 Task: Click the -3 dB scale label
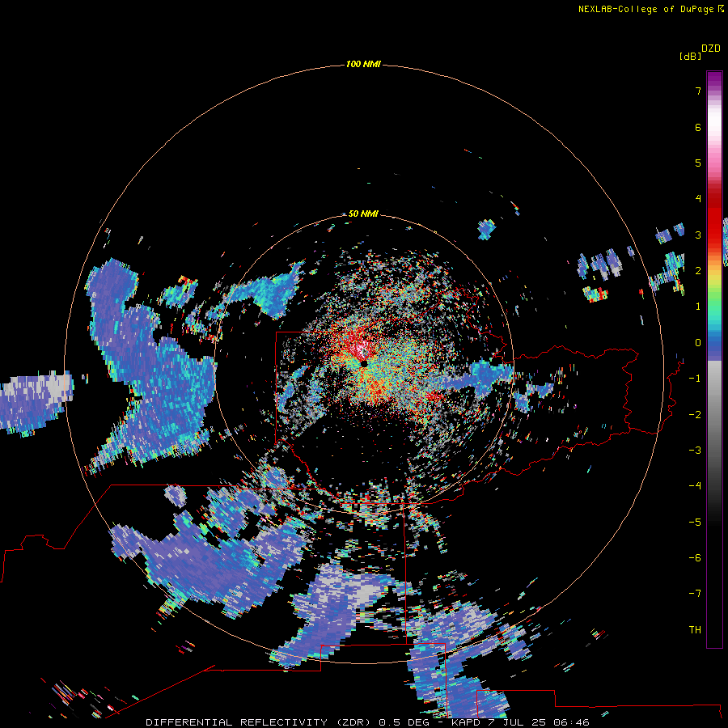pos(695,451)
